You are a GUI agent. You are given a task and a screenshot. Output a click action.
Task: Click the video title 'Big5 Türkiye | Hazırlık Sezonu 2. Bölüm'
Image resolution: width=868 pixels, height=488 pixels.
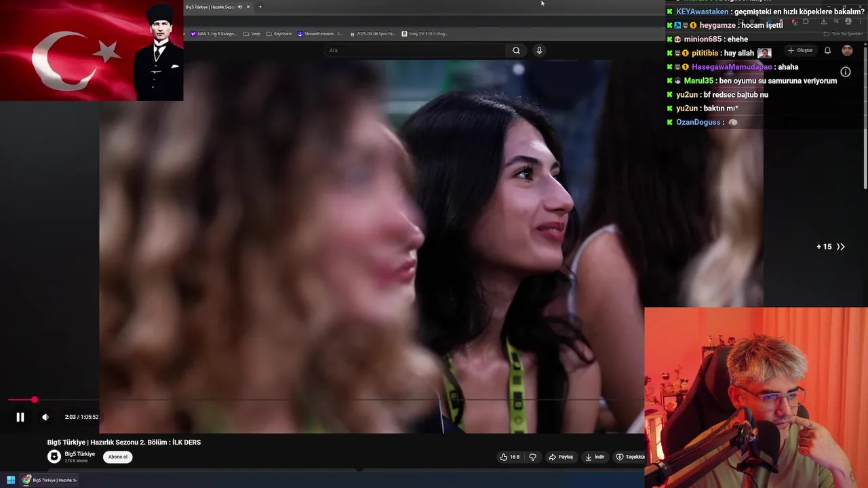click(x=124, y=442)
